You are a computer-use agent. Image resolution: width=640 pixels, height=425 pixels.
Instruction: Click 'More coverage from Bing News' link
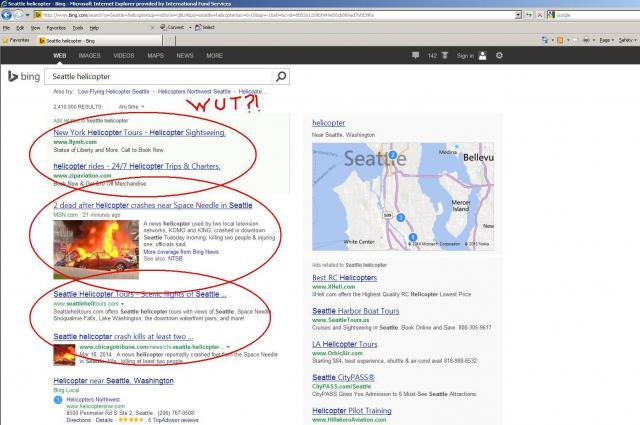point(181,252)
